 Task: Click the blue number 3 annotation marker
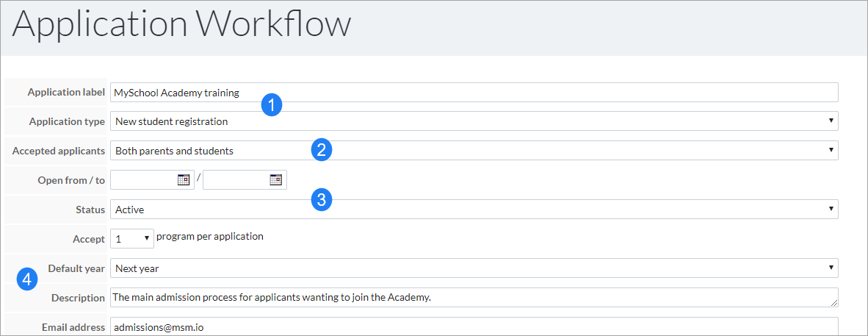coord(322,199)
